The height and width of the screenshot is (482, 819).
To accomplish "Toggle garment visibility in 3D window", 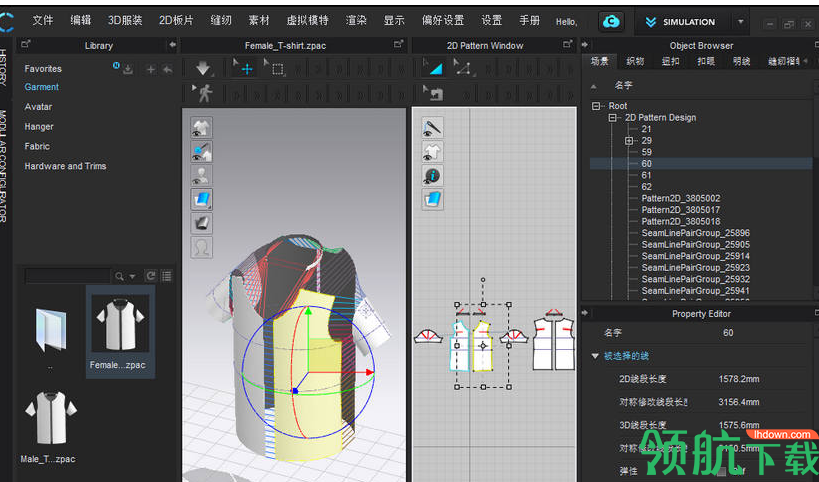I will pyautogui.click(x=202, y=127).
